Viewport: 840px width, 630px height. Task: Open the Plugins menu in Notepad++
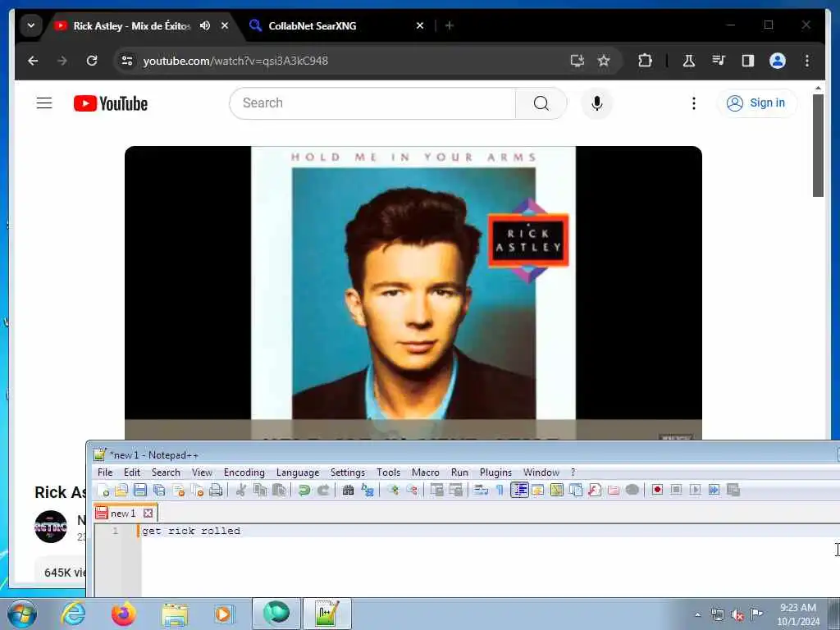coord(495,472)
